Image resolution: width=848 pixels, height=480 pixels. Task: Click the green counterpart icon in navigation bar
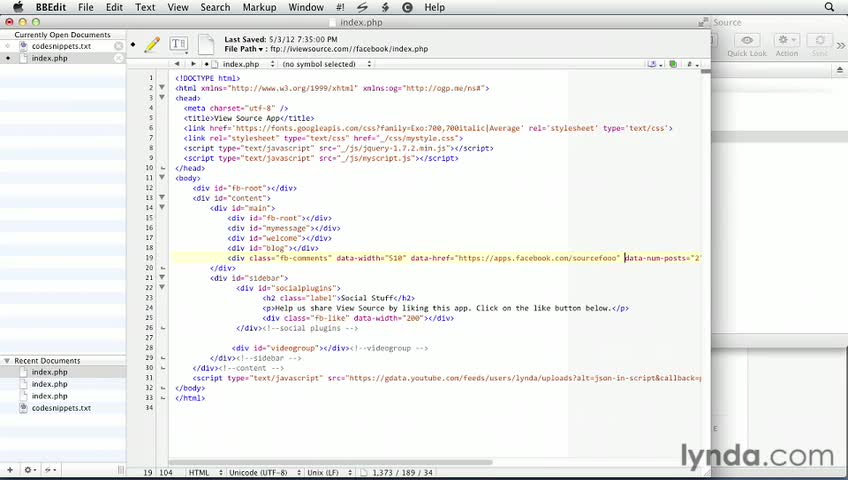click(x=673, y=64)
